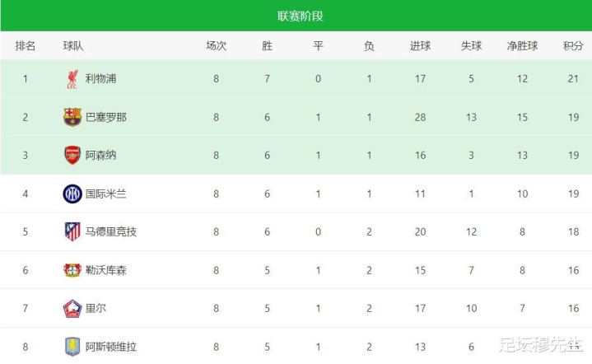Select the 联赛阶段 tab header
Viewport: 592px width, 364px height.
point(296,16)
